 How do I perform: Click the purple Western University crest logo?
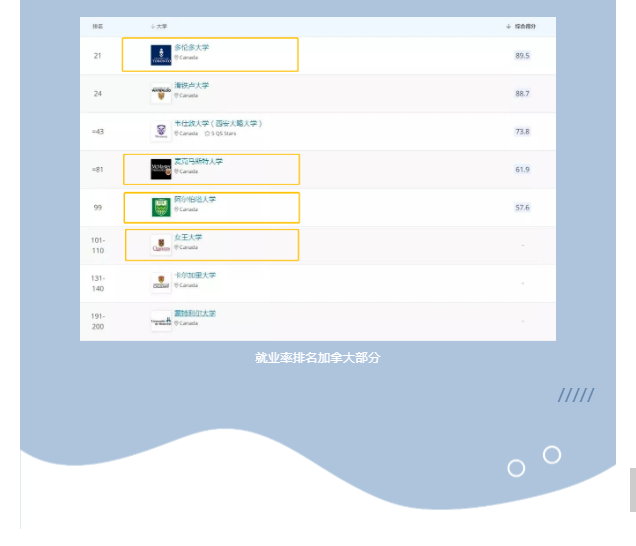coord(161,131)
